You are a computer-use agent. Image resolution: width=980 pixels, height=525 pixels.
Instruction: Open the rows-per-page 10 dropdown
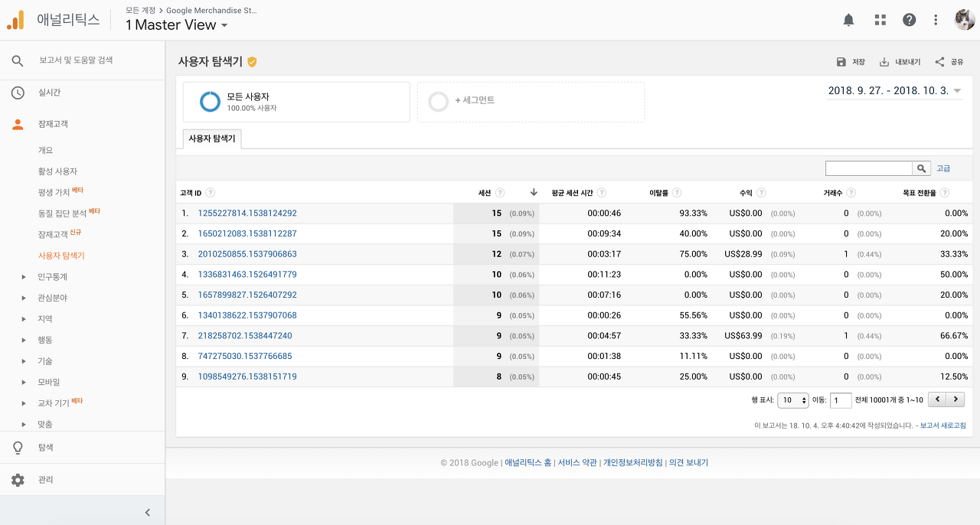792,400
